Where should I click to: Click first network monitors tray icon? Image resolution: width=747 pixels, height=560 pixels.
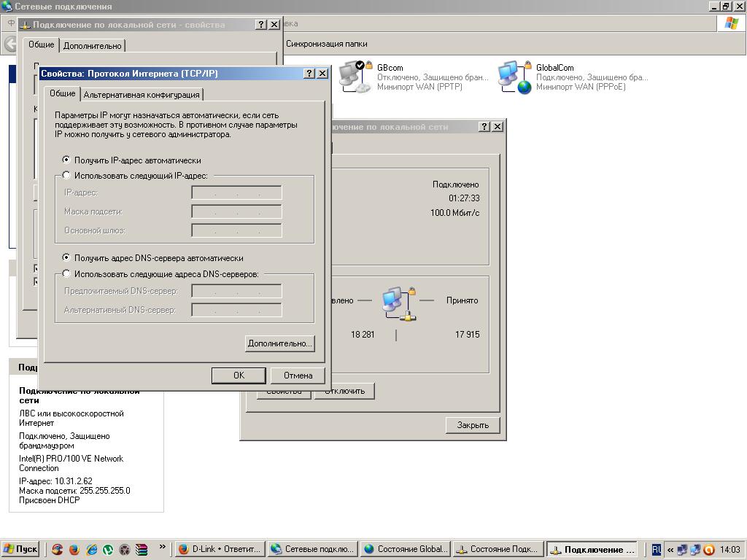click(x=682, y=550)
